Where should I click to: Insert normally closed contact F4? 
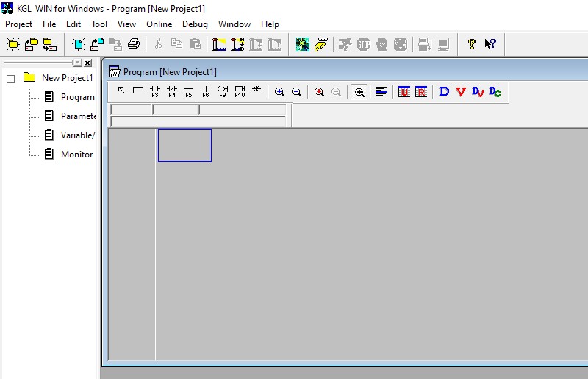click(x=172, y=91)
